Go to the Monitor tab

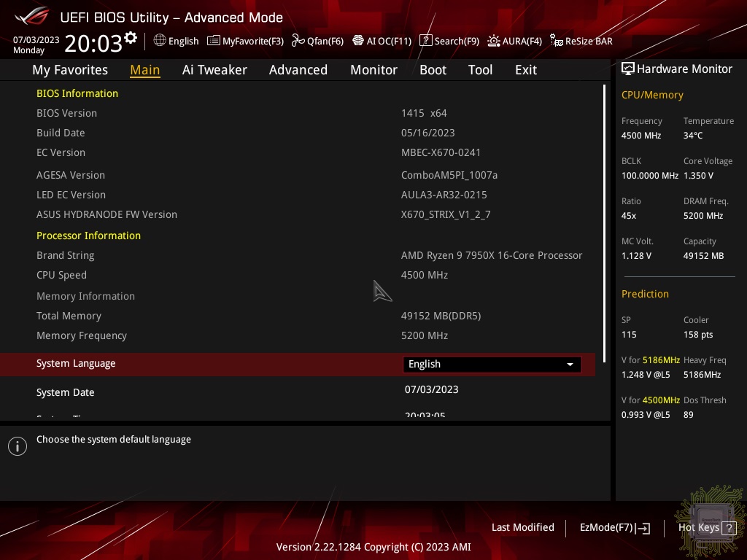(373, 70)
